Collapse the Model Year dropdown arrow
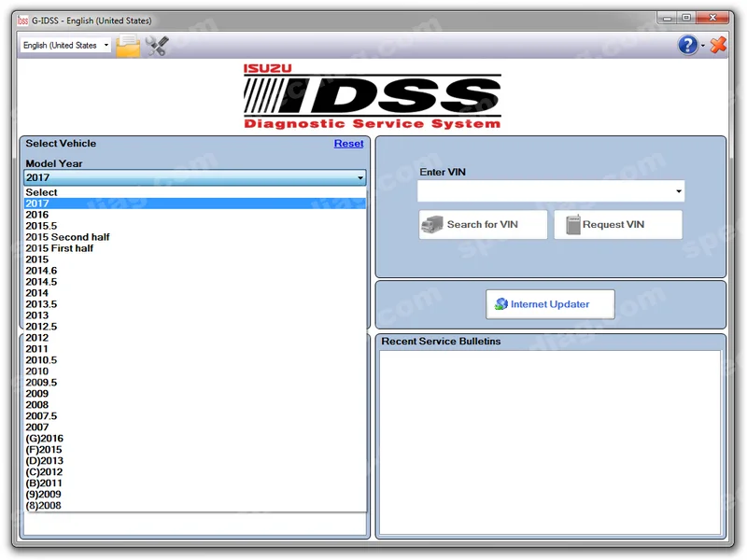 click(360, 177)
